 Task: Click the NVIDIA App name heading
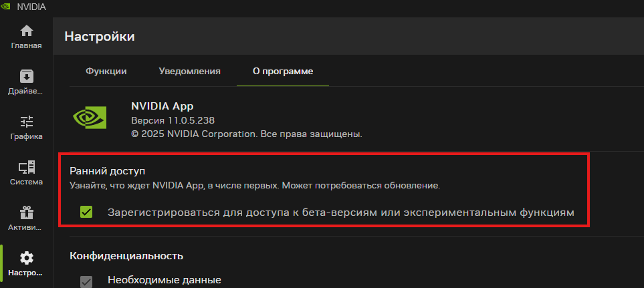point(163,106)
